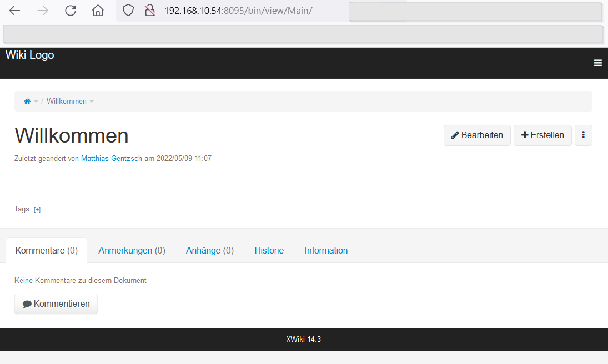This screenshot has width=608, height=364.
Task: Click the insecure connection padlock icon
Action: 149,11
